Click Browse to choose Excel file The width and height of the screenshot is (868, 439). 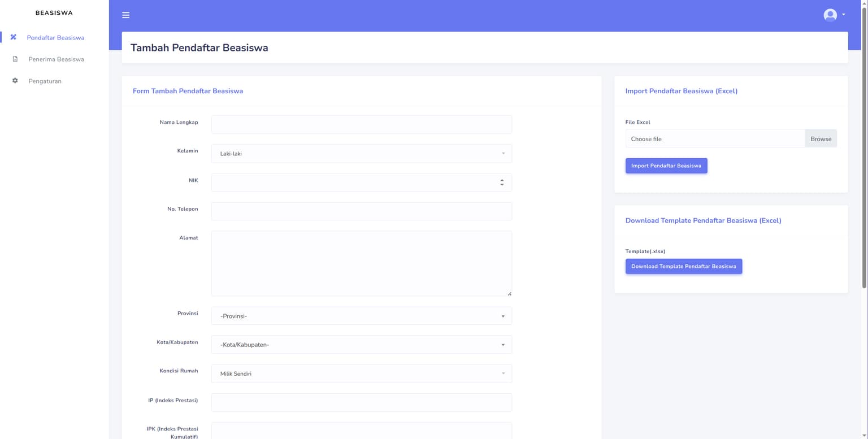821,139
